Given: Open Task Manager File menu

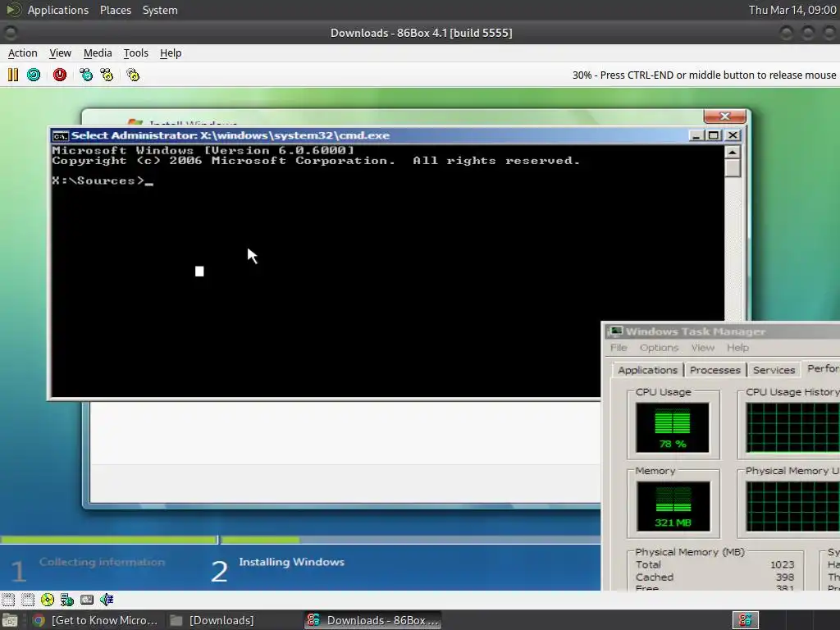Looking at the screenshot, I should point(619,348).
